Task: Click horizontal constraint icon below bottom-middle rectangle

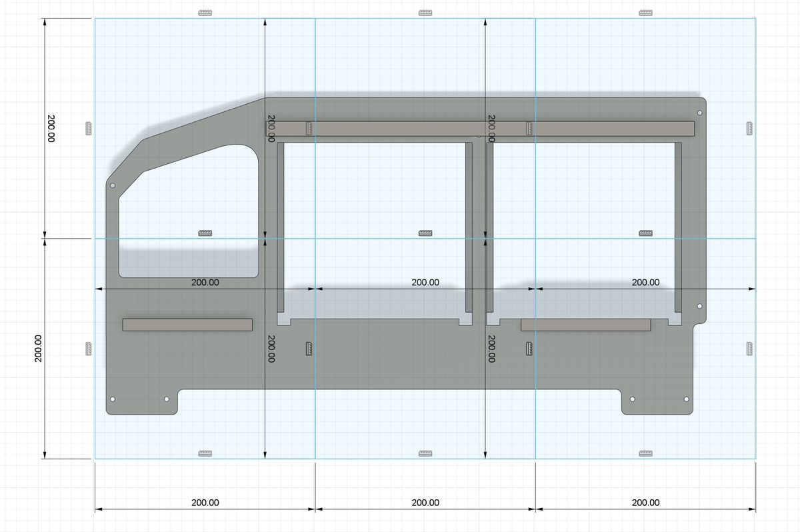Action: click(425, 453)
